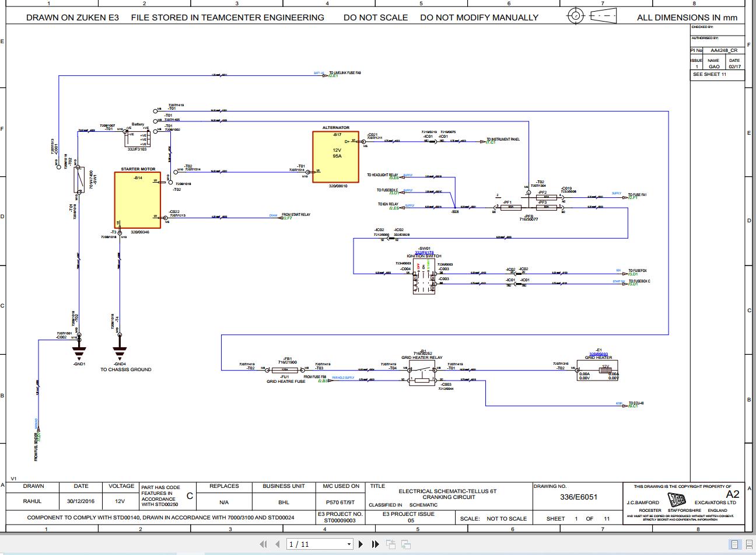Skip to last page double-arrow icon
756x555 pixels.
pyautogui.click(x=374, y=543)
